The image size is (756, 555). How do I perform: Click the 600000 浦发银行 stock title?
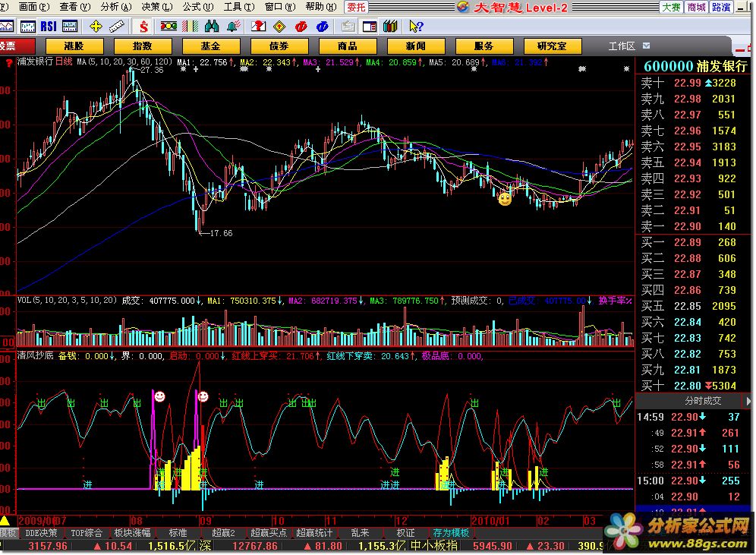coord(695,66)
